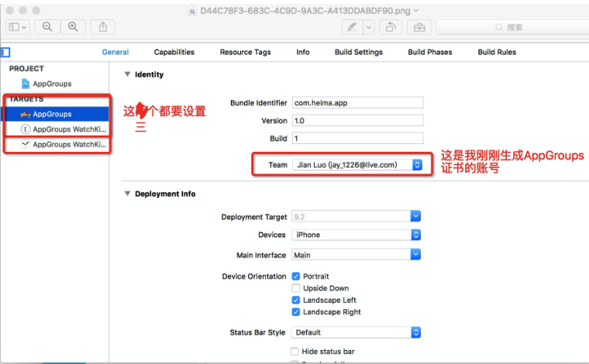Toggle the Xcode navigator panel icon

[x=5, y=52]
